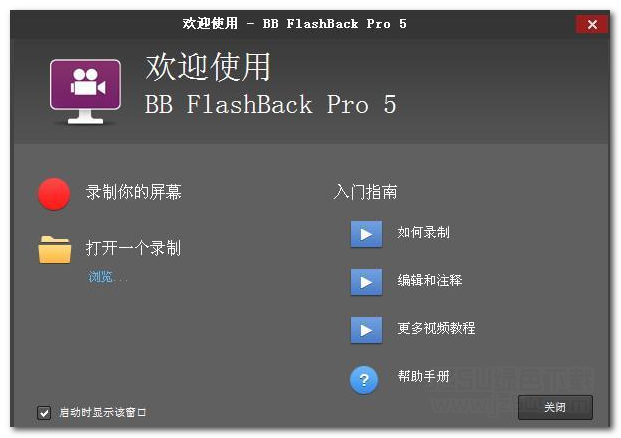Play the 如何录制 tutorial video icon
Screen dimensions: 621x438
366,234
